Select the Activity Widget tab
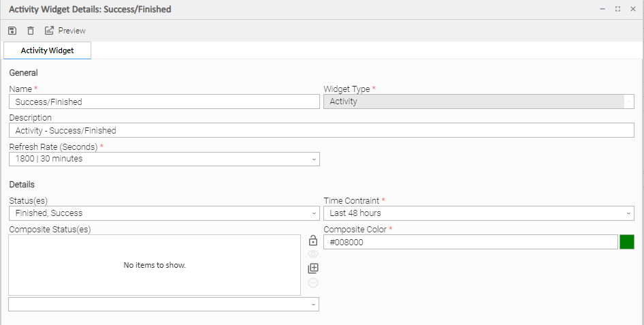 click(x=47, y=50)
